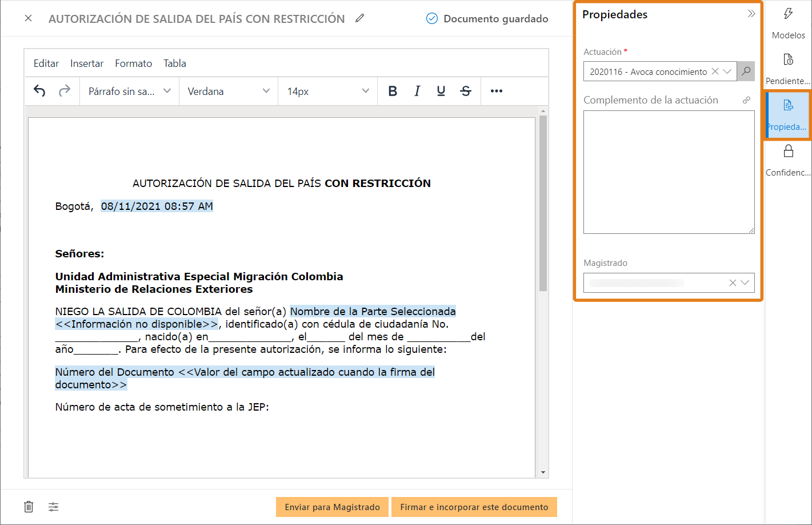
Task: Click the editor vertical scrollbar thumb
Action: (x=543, y=203)
